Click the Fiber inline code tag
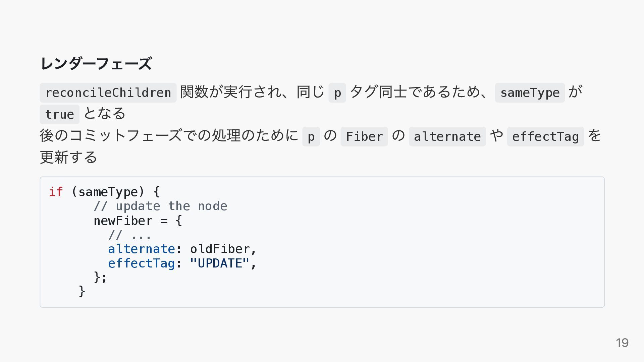This screenshot has height=362, width=644. [x=364, y=136]
